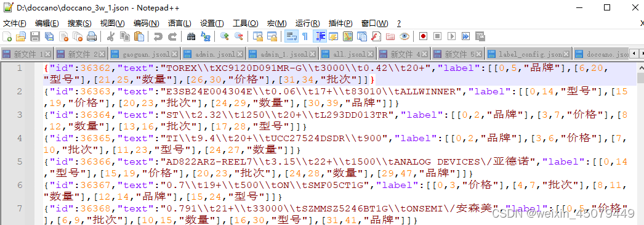Open the 编码(N) menu
This screenshot has height=225, width=644.
point(147,23)
